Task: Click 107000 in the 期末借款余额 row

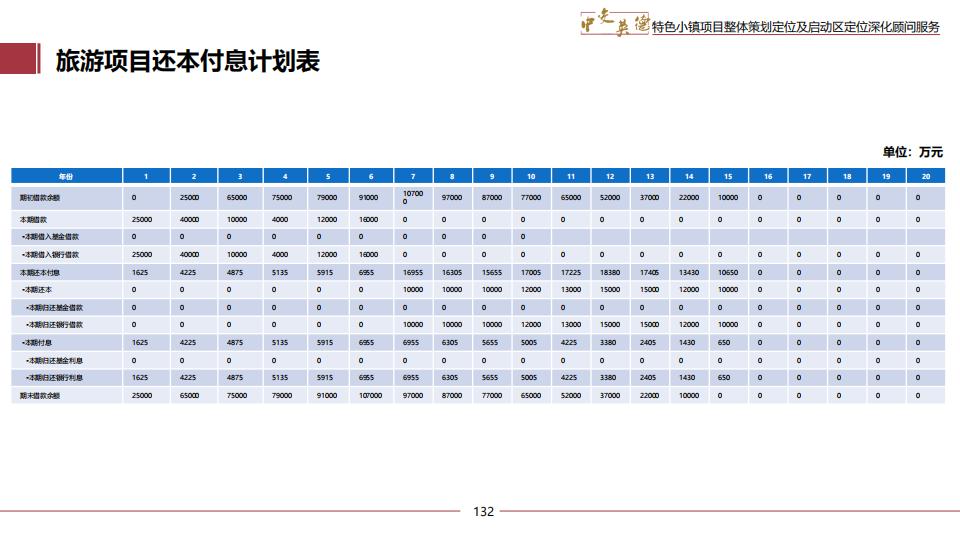Action: tap(370, 396)
